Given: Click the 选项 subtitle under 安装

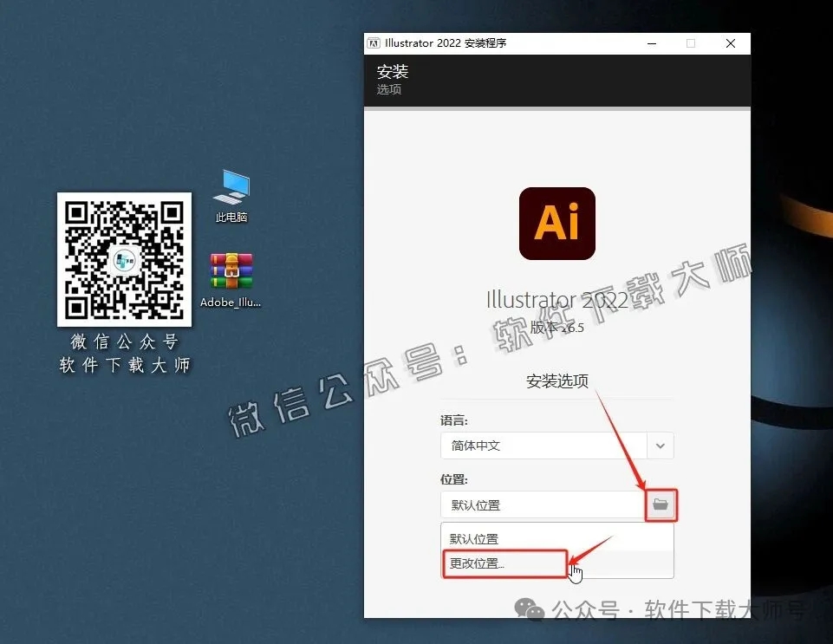Looking at the screenshot, I should point(388,89).
